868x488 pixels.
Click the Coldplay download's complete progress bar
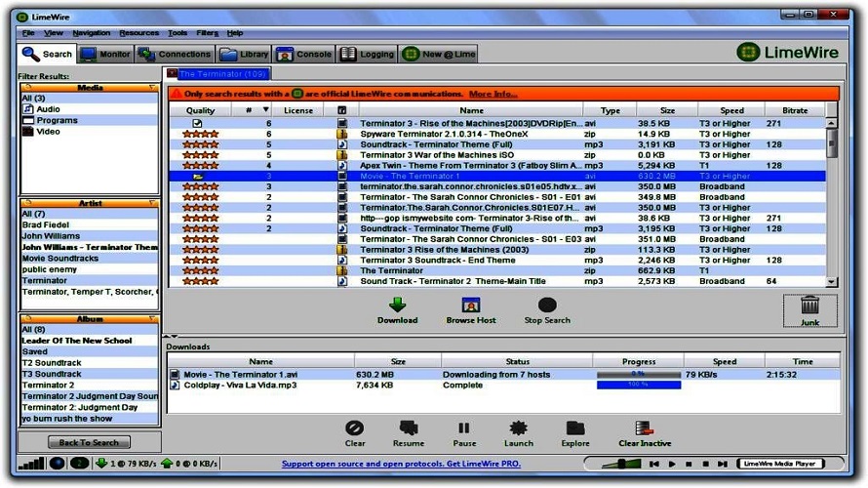click(638, 385)
